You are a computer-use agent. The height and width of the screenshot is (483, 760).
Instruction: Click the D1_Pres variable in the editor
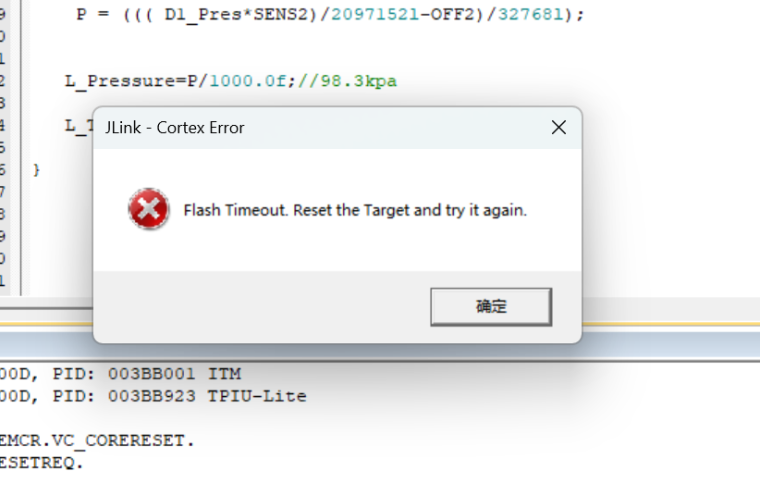coord(203,15)
